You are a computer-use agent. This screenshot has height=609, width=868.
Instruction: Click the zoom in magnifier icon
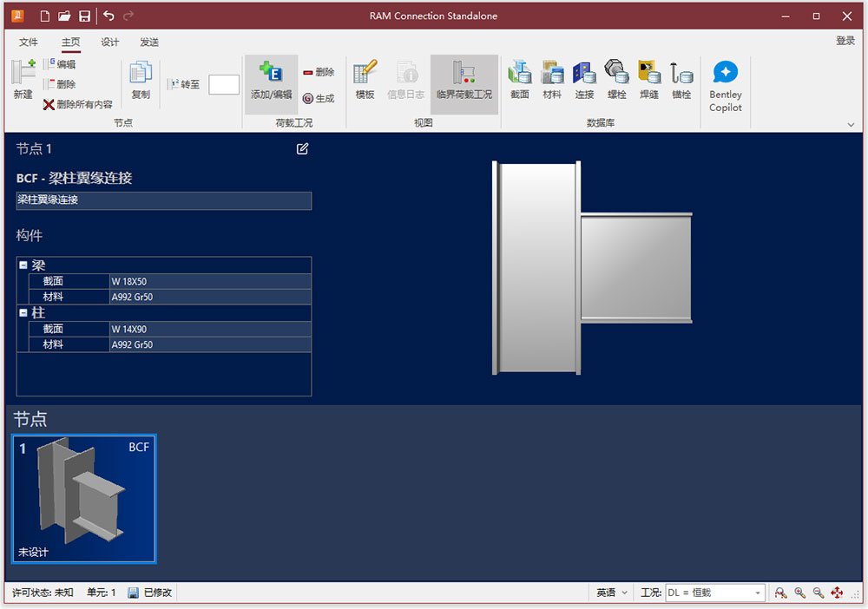[x=800, y=593]
